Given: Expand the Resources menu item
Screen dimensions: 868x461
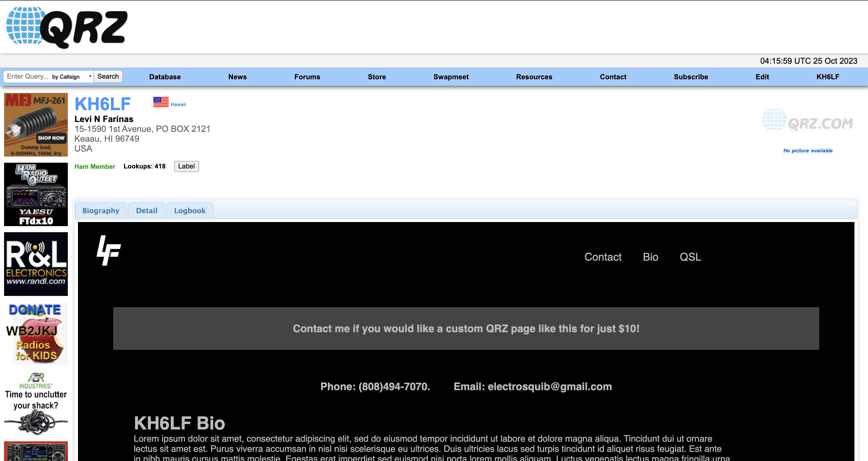Looking at the screenshot, I should point(534,77).
